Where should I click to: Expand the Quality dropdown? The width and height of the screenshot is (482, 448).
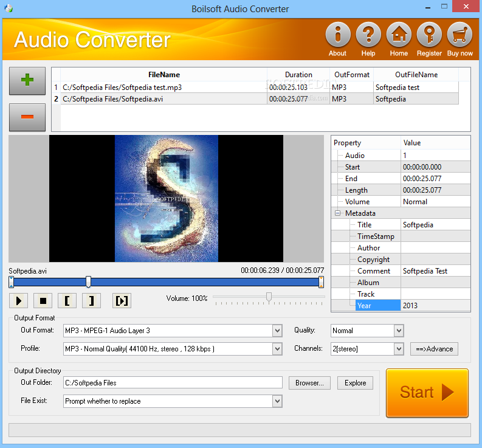click(399, 331)
